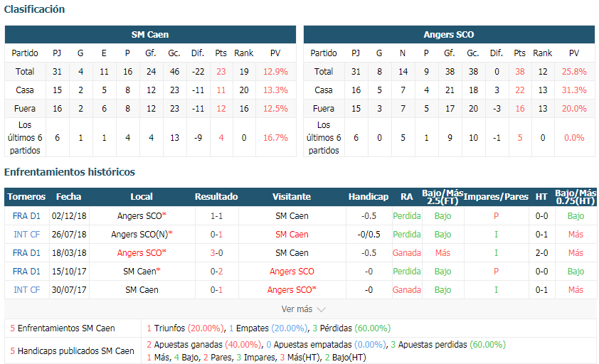Click the 'Impares/Pares' column header
The width and height of the screenshot is (599, 364).
click(496, 197)
